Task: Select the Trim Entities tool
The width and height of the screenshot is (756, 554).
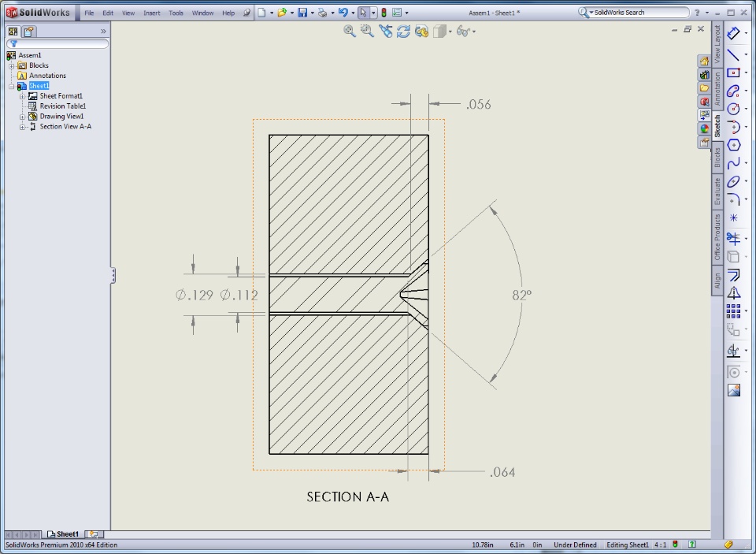Action: click(733, 238)
